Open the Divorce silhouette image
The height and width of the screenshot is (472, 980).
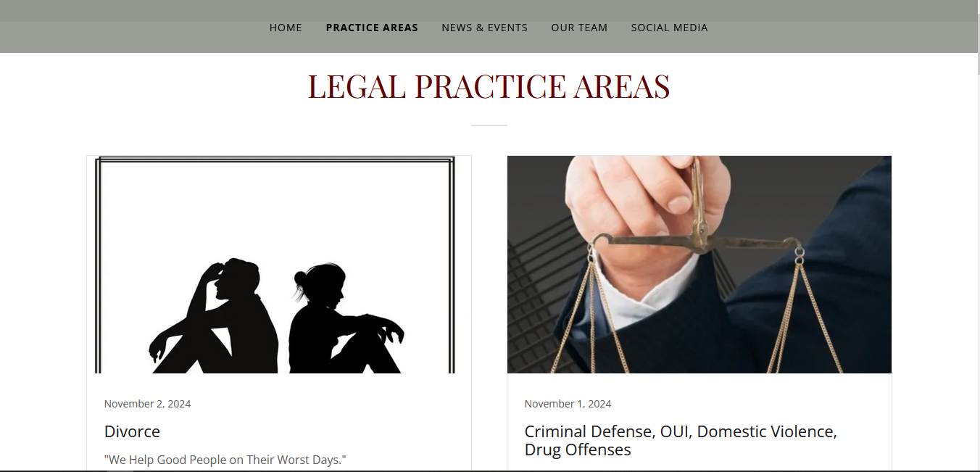point(279,265)
